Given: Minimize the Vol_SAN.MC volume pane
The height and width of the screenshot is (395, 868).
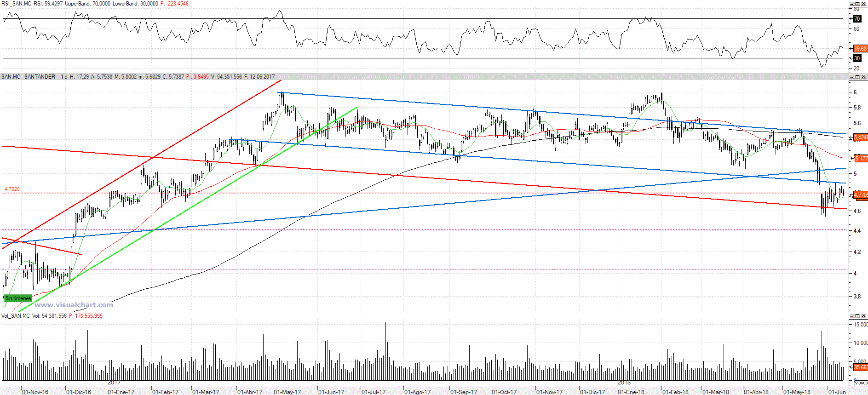Looking at the screenshot, I should 851,316.
